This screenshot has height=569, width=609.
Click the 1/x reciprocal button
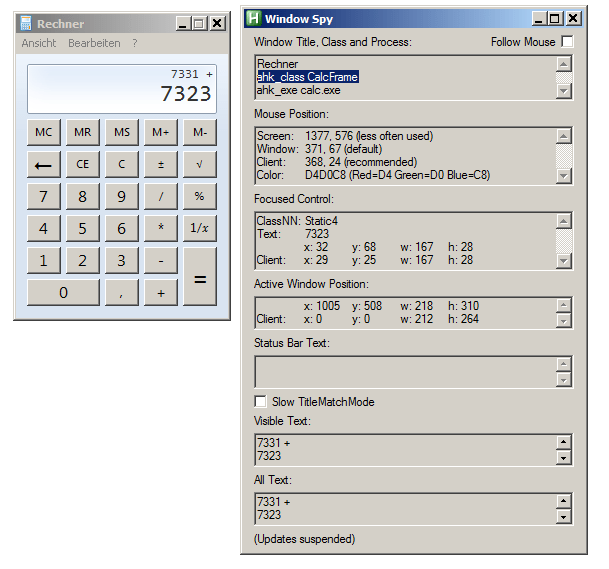click(200, 228)
